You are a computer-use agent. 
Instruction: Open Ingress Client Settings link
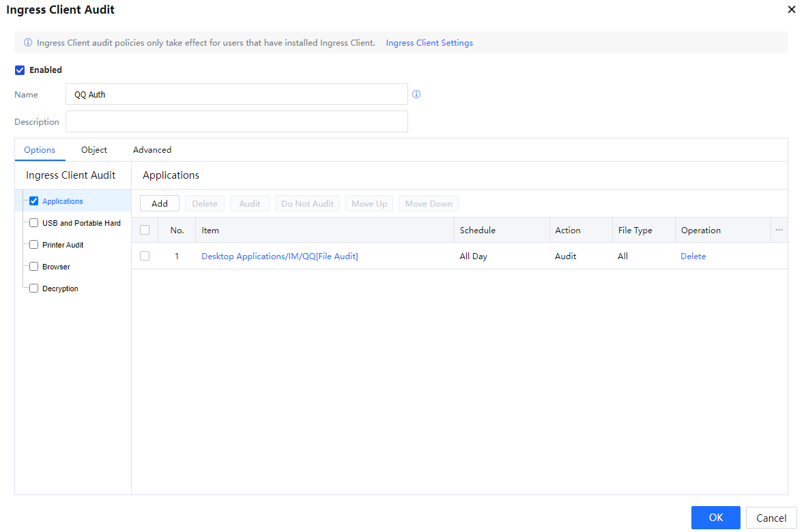click(x=429, y=43)
